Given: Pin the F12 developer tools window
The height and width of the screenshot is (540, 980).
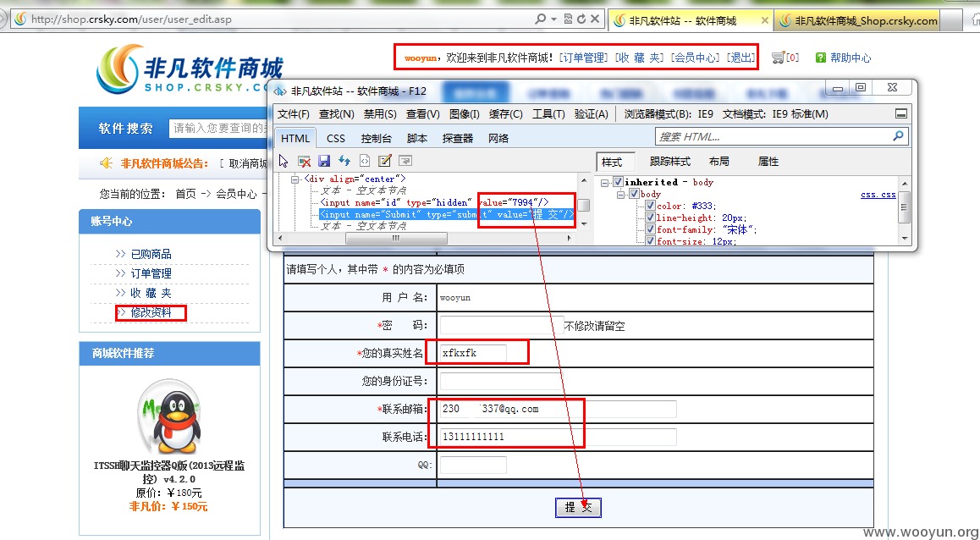Looking at the screenshot, I should [x=900, y=113].
